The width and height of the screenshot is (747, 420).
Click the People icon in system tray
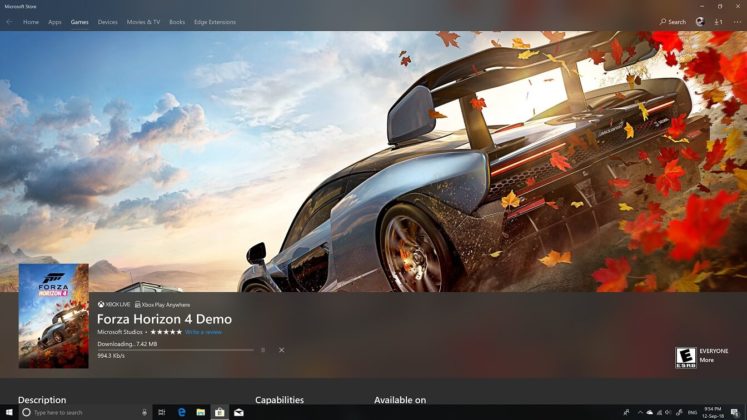(x=626, y=412)
